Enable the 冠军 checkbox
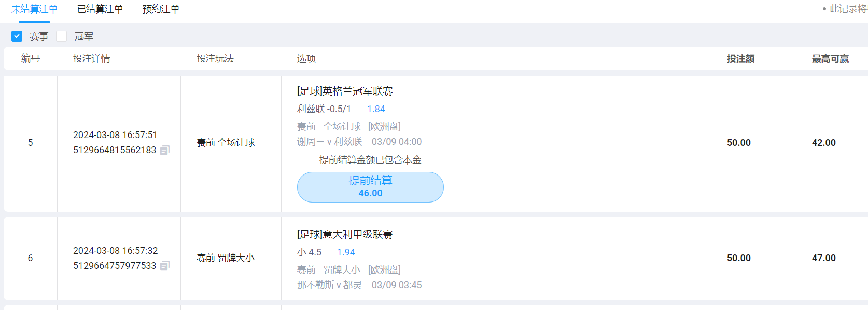 coord(62,36)
